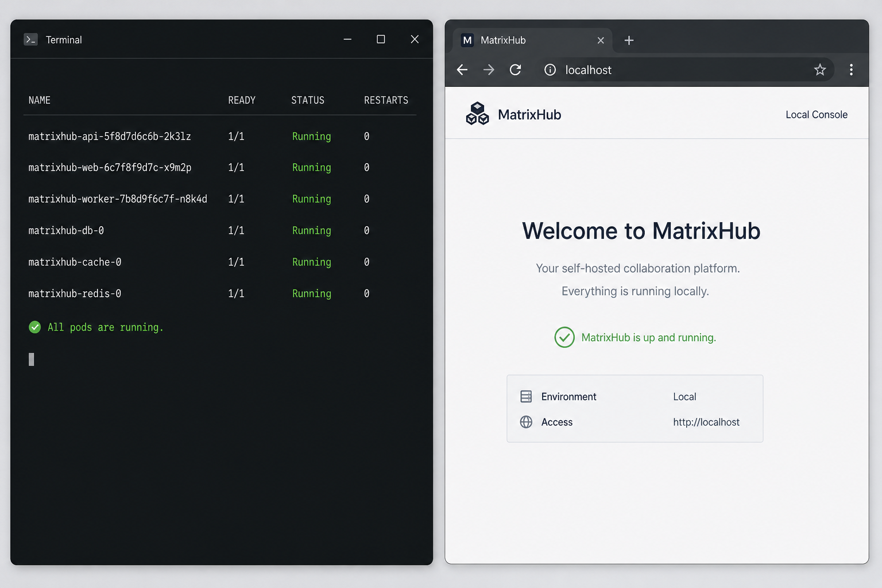This screenshot has width=882, height=588.
Task: Click the MatrixHub favicon in the browser tab
Action: (467, 40)
